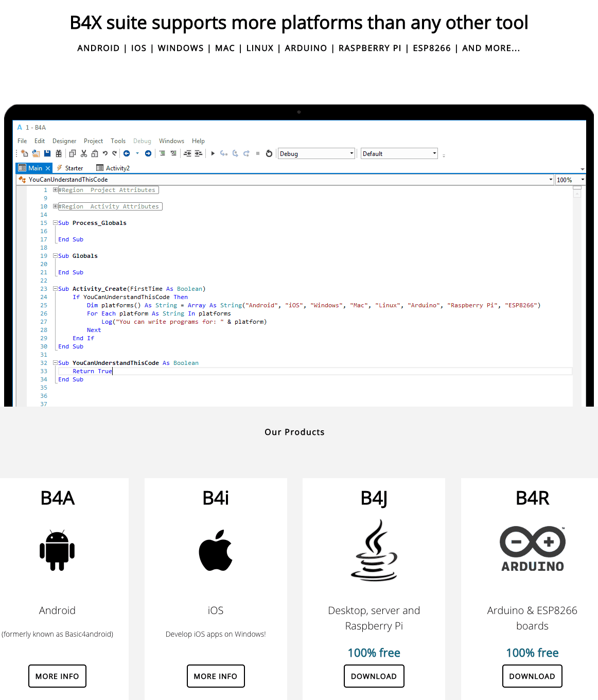Click the Paste toolbar icon
Image resolution: width=598 pixels, height=700 pixels.
(95, 153)
